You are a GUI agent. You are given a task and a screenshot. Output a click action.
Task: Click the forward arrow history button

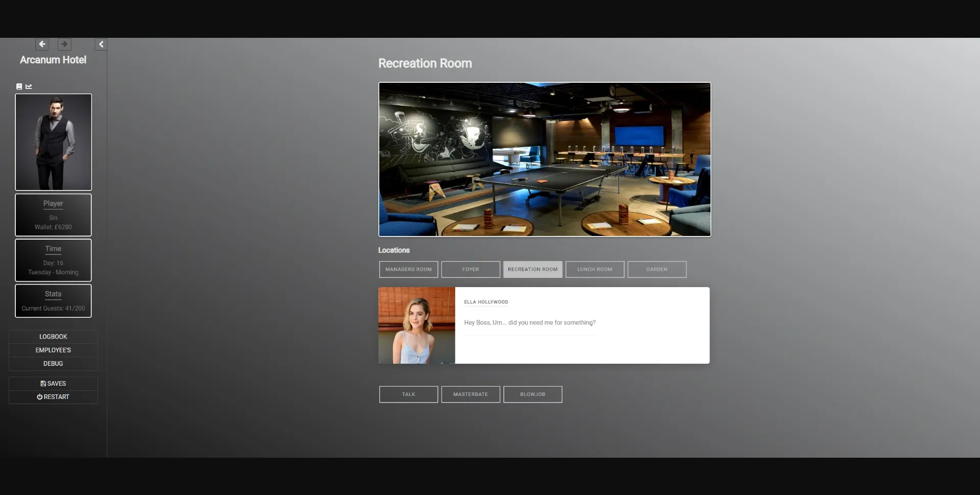pos(64,44)
